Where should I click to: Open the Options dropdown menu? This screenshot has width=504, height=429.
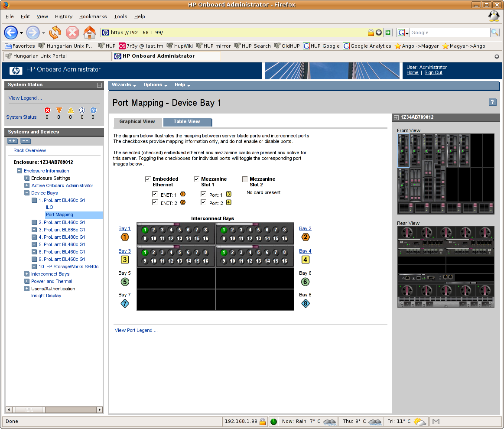155,85
